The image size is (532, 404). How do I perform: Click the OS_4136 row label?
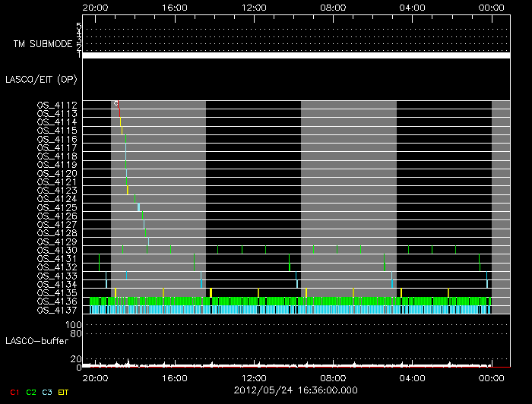point(57,301)
